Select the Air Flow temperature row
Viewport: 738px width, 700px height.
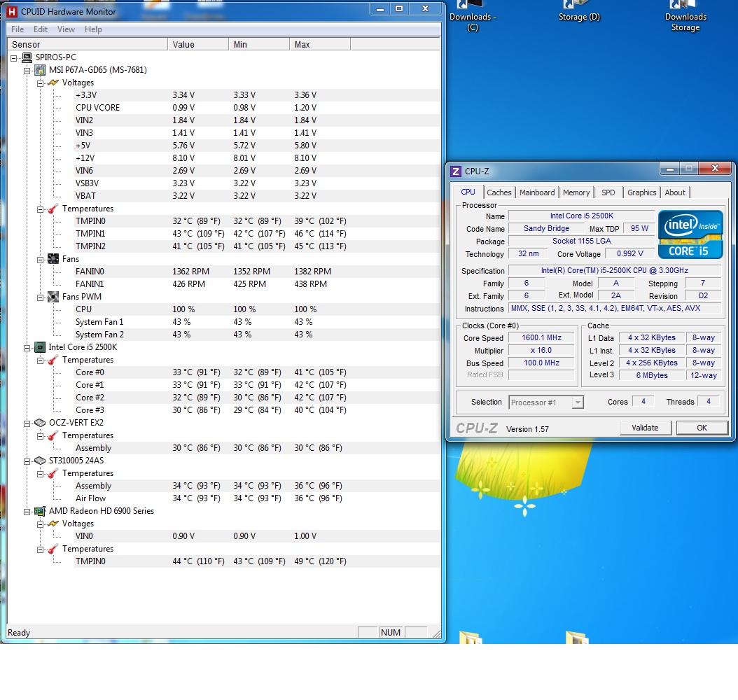click(257, 498)
